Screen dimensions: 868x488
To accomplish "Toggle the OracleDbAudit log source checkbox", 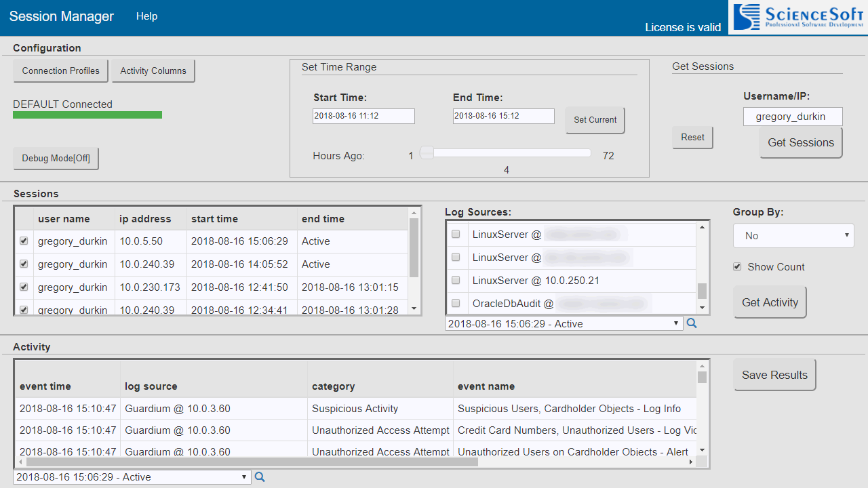I will pos(456,303).
